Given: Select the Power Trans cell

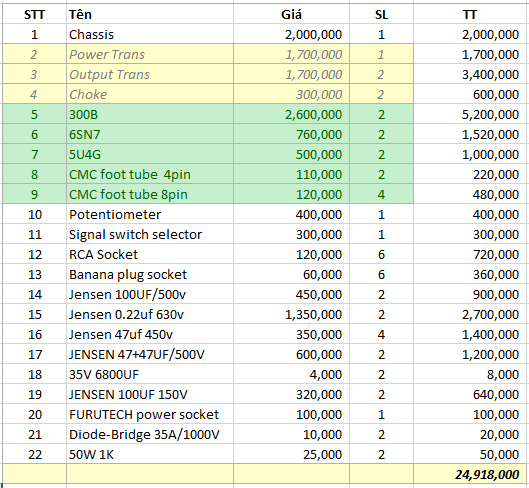Looking at the screenshot, I should coord(150,54).
